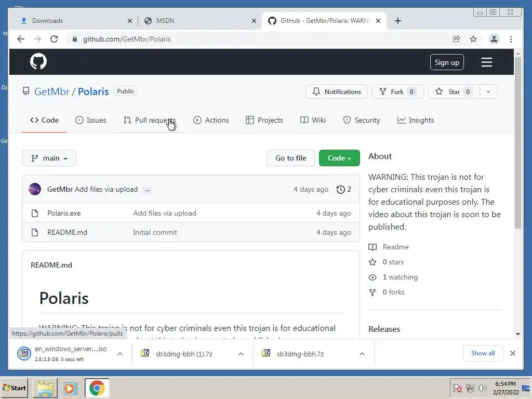Screen dimensions: 532x399
Task: Click the scrollbar down arrow
Action: (x=518, y=334)
